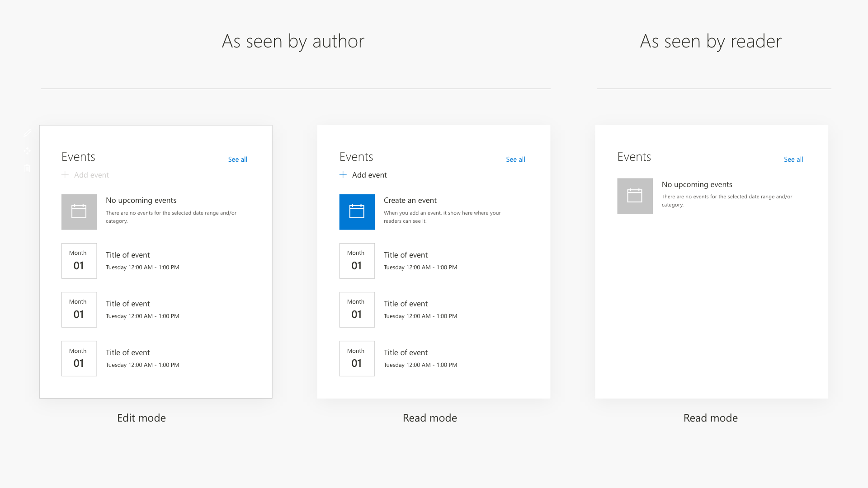Open See all link in author's Read mode panel

click(515, 160)
